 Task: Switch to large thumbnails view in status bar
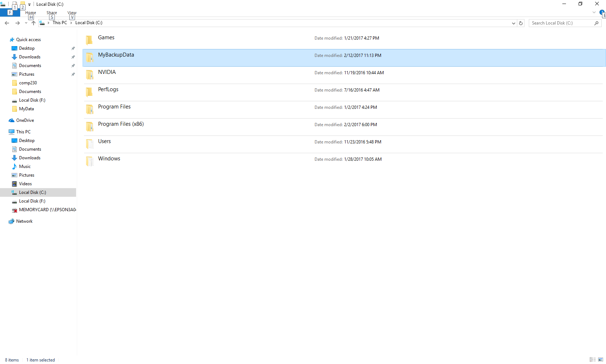[601, 360]
